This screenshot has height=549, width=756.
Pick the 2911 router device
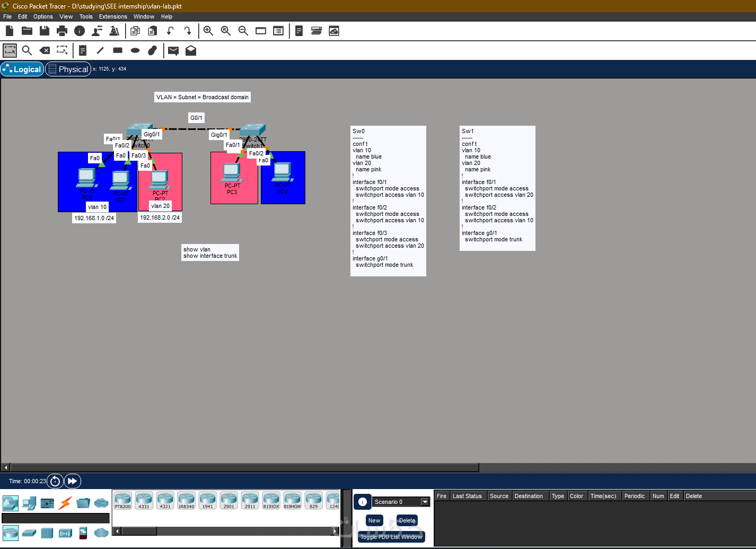[250, 500]
